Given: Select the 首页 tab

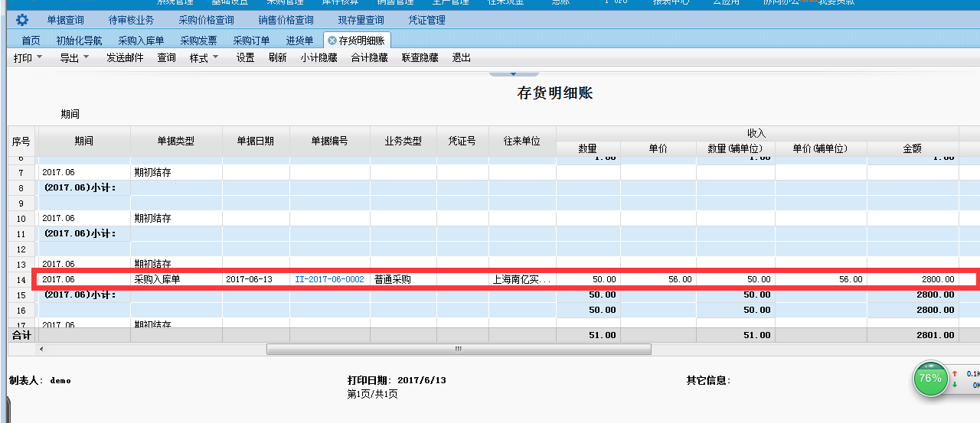Looking at the screenshot, I should [x=31, y=41].
